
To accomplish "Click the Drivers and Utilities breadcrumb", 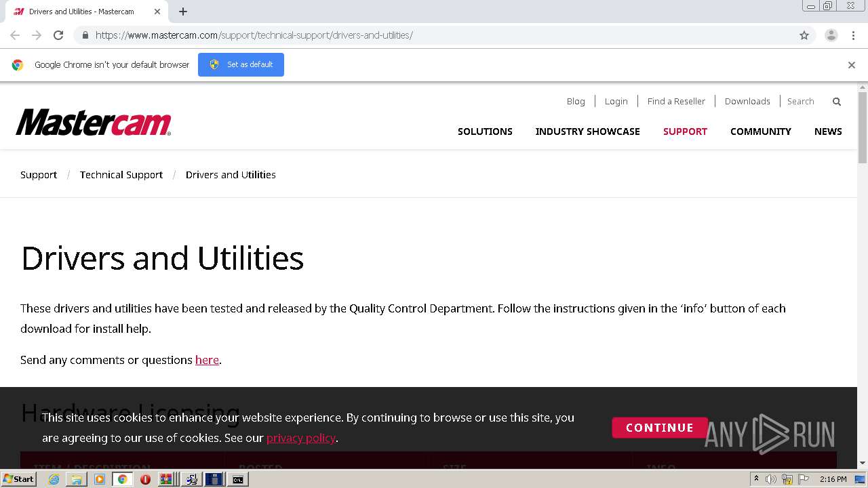I will click(231, 175).
